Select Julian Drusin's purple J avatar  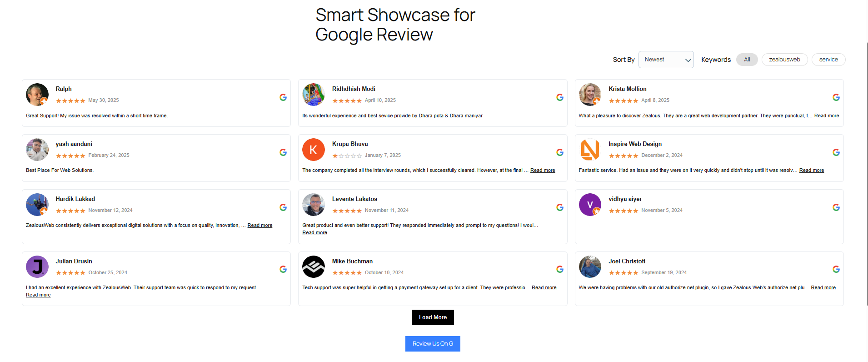point(37,267)
